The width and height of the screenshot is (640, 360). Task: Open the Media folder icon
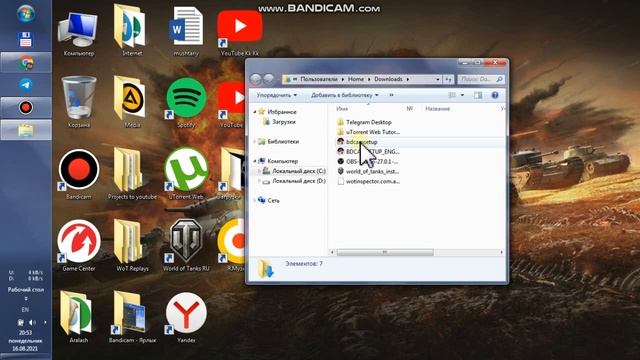pyautogui.click(x=132, y=101)
